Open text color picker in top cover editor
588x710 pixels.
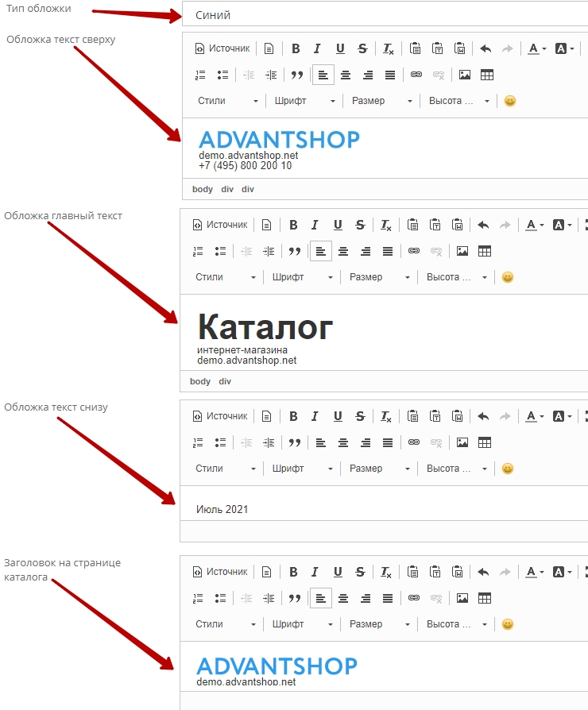click(x=536, y=48)
